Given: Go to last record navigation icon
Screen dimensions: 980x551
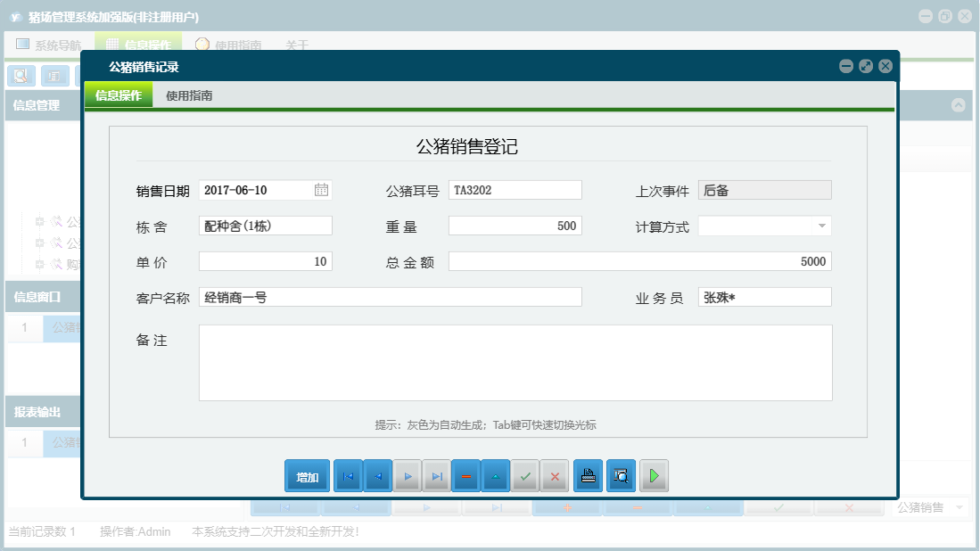Looking at the screenshot, I should click(436, 475).
